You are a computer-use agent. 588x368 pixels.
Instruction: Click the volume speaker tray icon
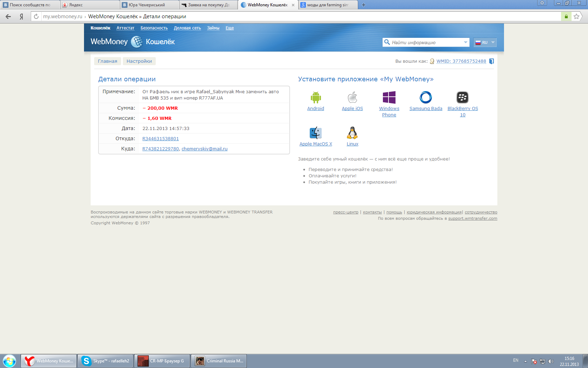(x=551, y=361)
